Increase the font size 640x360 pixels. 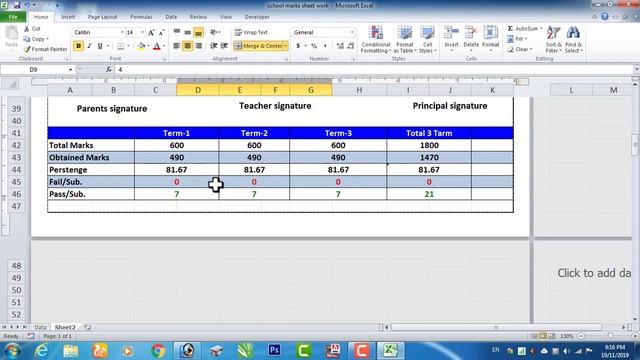pos(151,32)
